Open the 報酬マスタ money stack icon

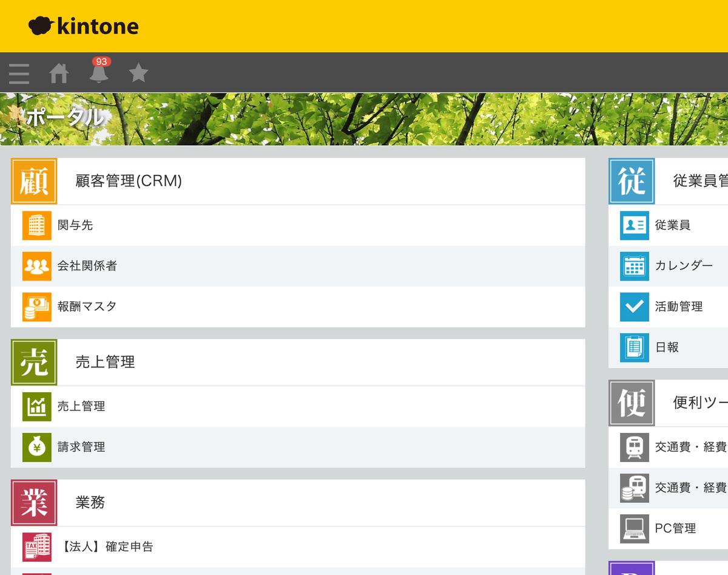point(36,307)
